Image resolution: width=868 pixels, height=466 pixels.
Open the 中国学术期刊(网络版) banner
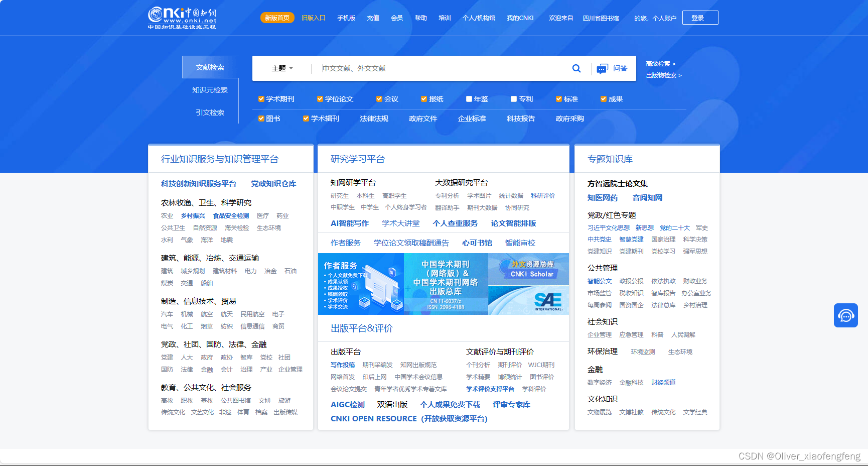tap(446, 284)
